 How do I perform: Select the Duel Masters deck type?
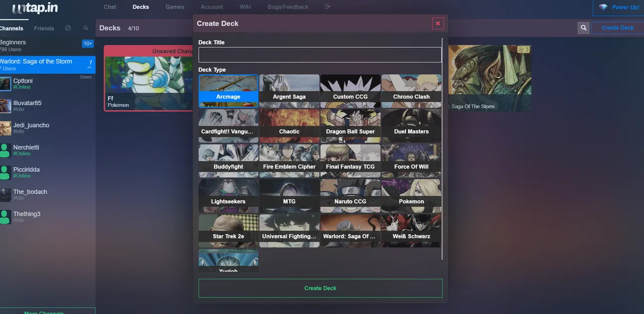coord(412,126)
